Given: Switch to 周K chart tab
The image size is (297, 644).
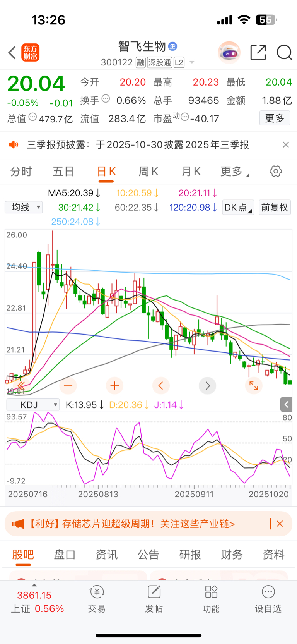Looking at the screenshot, I should click(x=148, y=171).
